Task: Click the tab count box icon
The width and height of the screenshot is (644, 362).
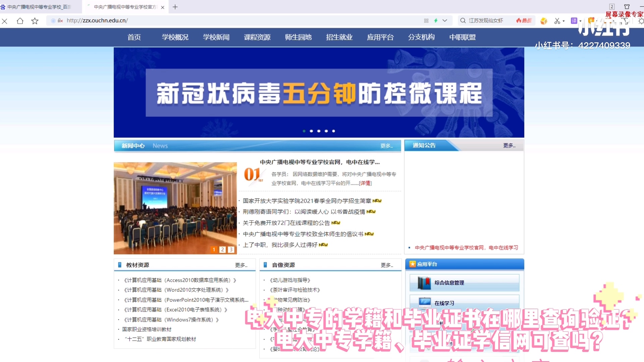Action: pos(612,7)
